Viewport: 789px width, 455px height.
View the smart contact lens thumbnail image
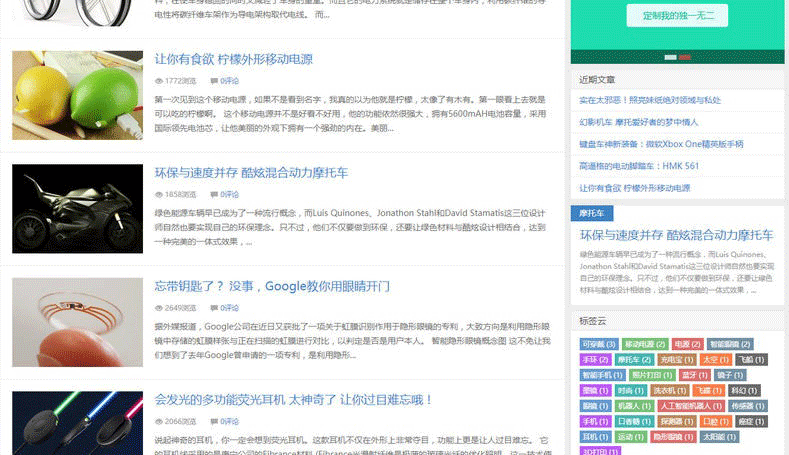click(x=77, y=322)
